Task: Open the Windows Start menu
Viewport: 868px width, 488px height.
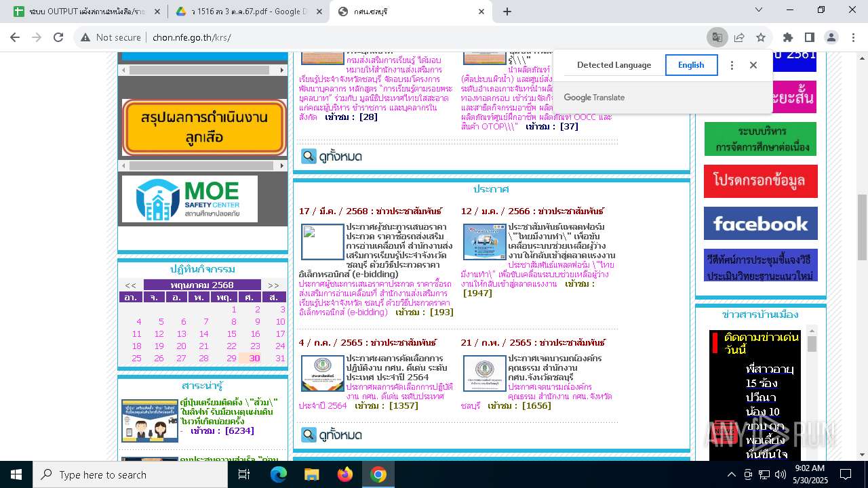Action: pos(16,474)
